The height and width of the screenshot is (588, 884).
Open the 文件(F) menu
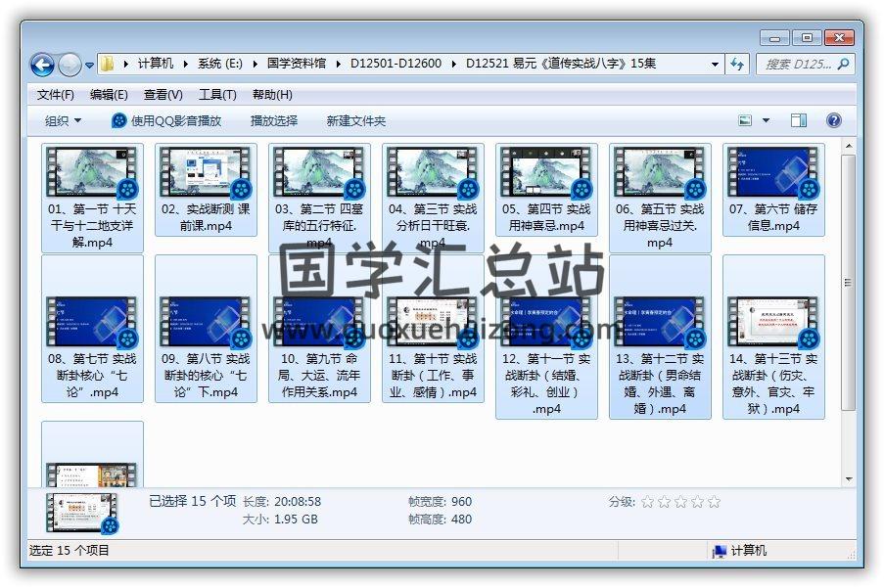56,95
